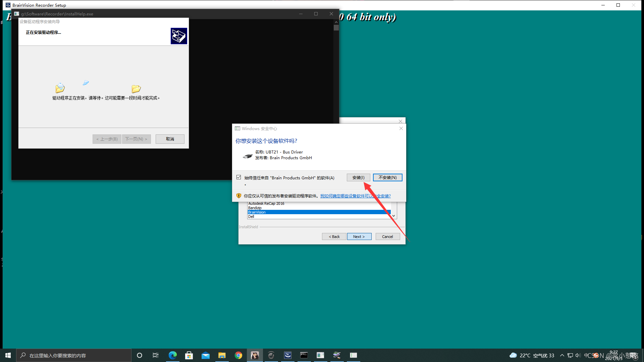Image resolution: width=644 pixels, height=362 pixels.
Task: Click Cancel in InstallShield wizard
Action: (387, 236)
